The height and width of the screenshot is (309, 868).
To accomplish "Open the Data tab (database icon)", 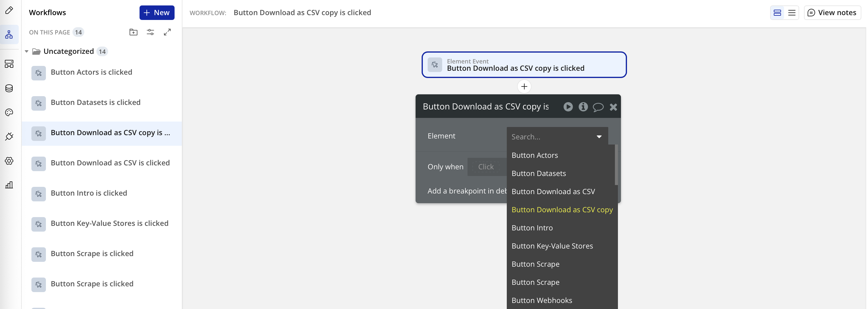I will tap(9, 88).
